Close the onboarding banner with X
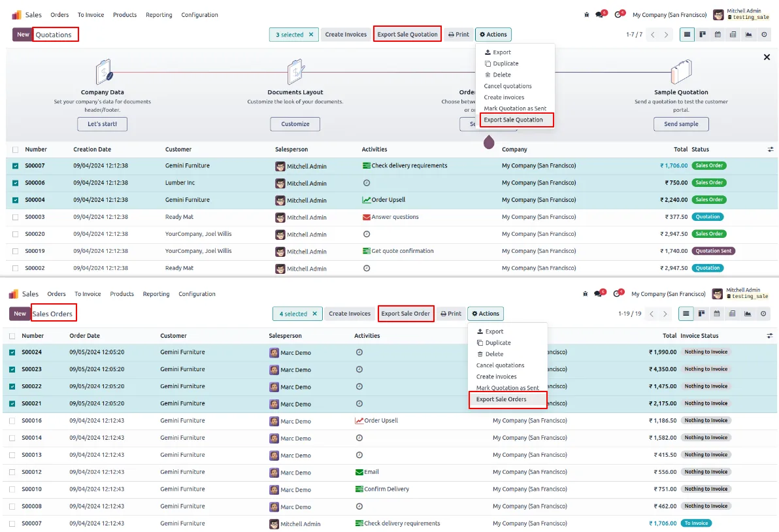This screenshot has width=779, height=532. (767, 57)
